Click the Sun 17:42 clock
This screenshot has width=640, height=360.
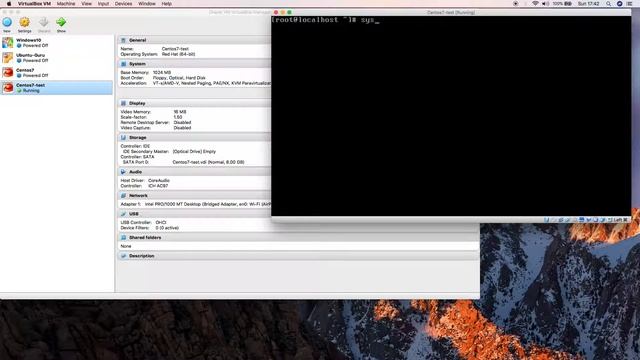point(589,4)
